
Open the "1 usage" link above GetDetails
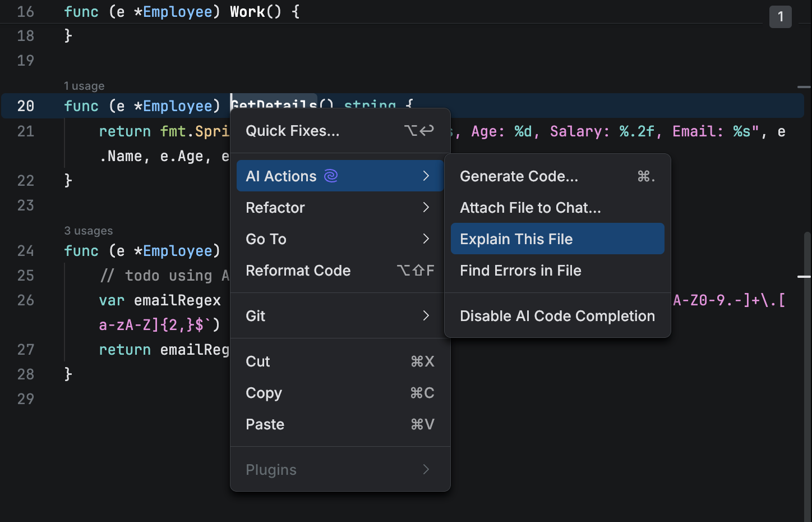click(x=84, y=85)
